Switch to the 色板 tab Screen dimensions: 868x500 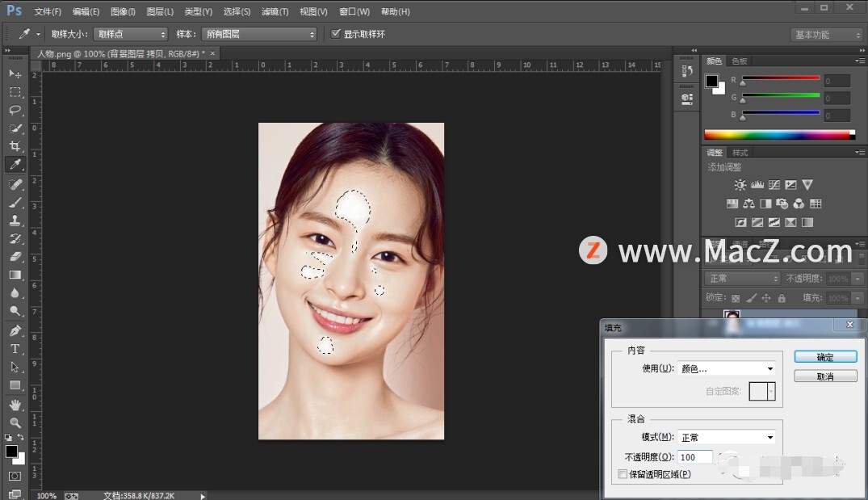[x=740, y=61]
